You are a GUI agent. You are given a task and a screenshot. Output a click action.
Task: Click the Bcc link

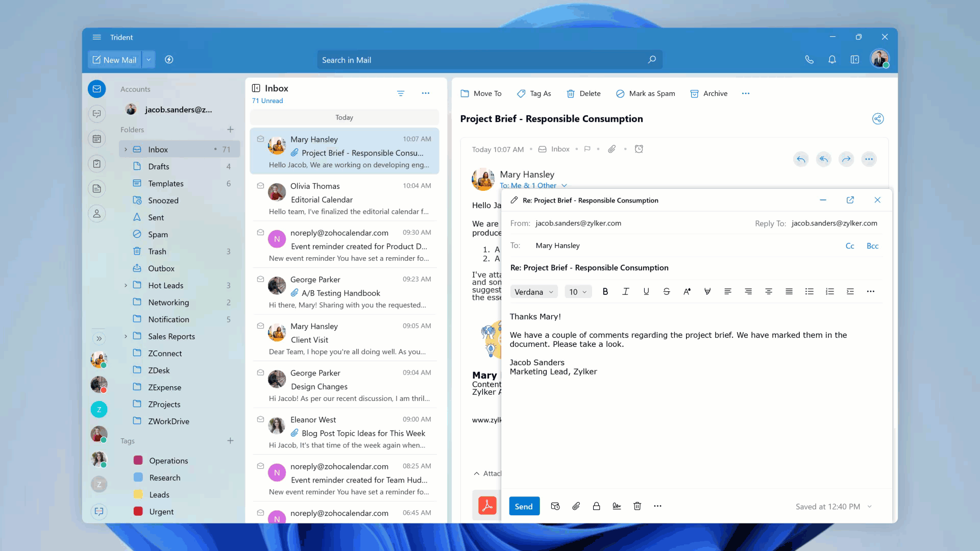pos(872,246)
